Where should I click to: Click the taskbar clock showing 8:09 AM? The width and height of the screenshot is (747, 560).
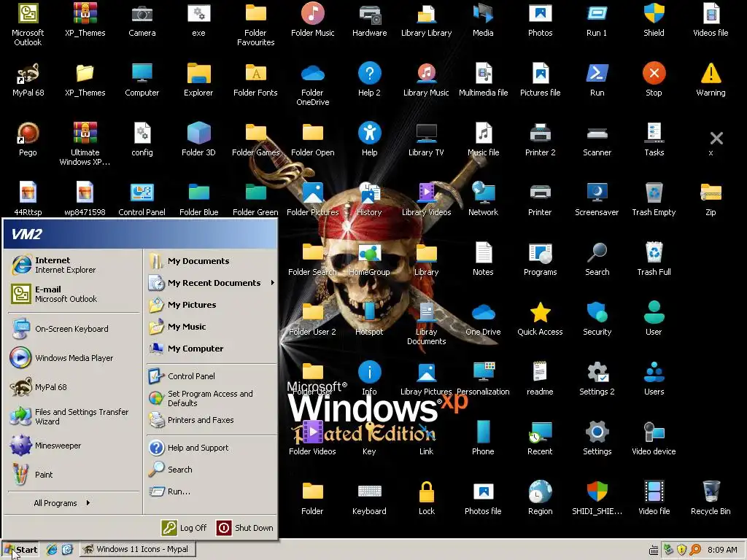coord(722,550)
